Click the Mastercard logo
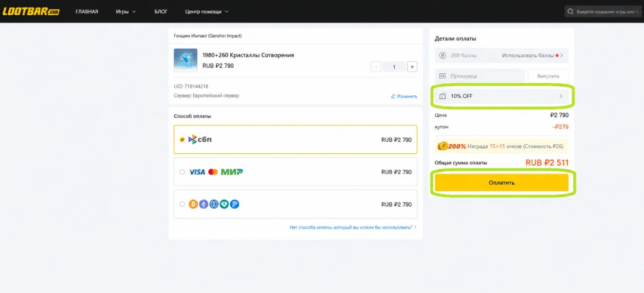 tap(213, 172)
